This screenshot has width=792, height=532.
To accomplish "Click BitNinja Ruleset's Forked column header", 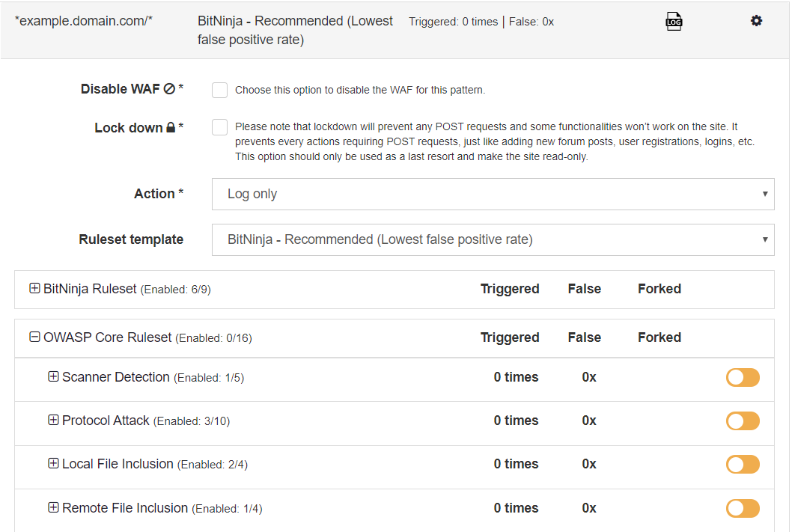I will (x=660, y=289).
